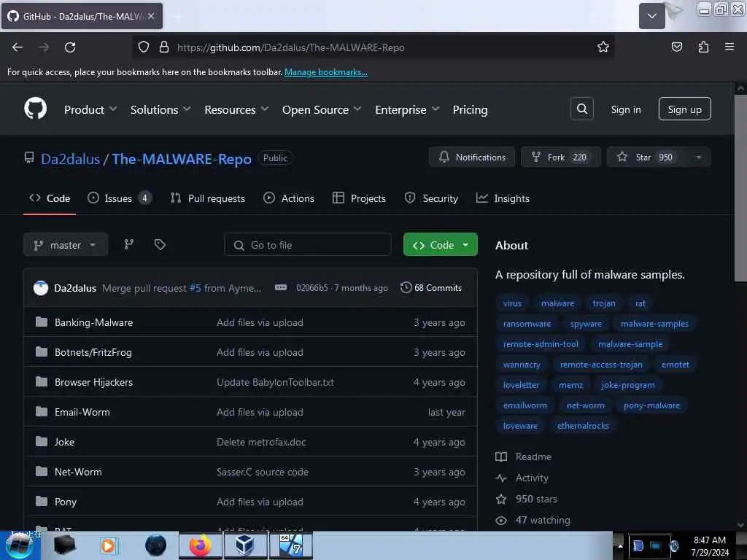Click the Go to file search field
Image resolution: width=747 pixels, height=560 pixels.
tap(308, 245)
